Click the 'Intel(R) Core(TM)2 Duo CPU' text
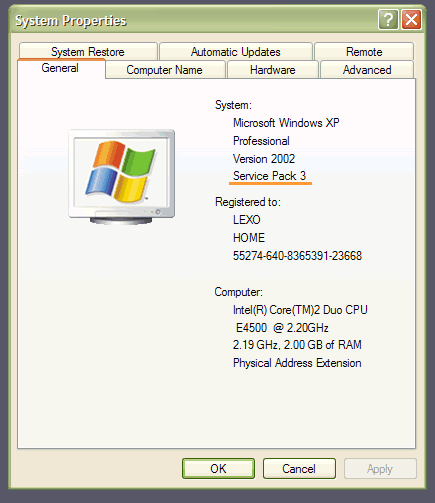Viewport: 435px width, 503px height. click(x=300, y=310)
